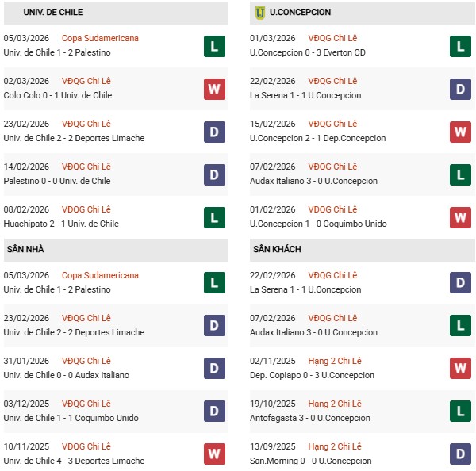This screenshot has height=471, width=476.
Task: Click the L badge for Univ. de Chile vs Palestino on 05/03/2026 in the top list
Action: coord(214,46)
